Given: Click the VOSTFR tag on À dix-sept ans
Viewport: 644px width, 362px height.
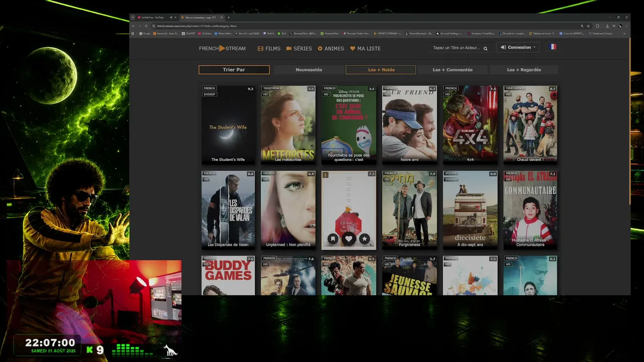Looking at the screenshot, I should 450,173.
